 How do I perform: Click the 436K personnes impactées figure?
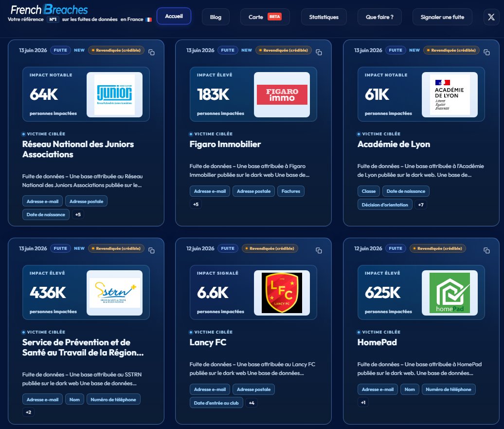48,293
